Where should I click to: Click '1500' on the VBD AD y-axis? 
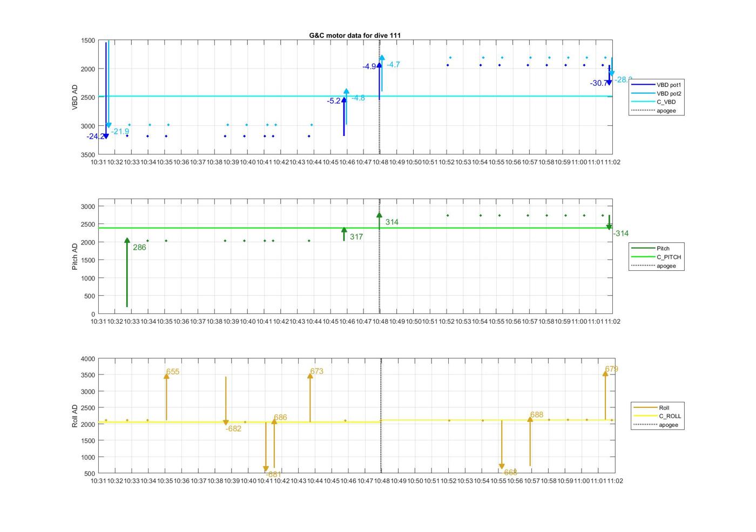(89, 40)
